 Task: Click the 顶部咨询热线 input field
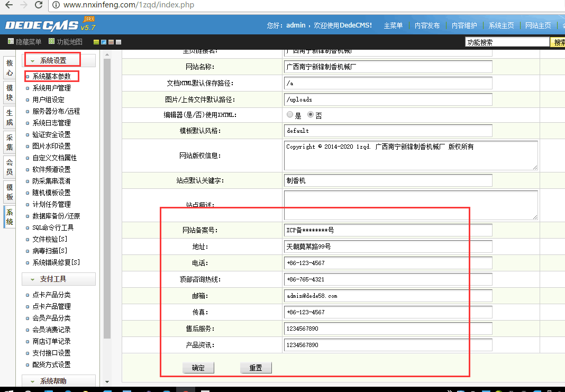pos(388,279)
